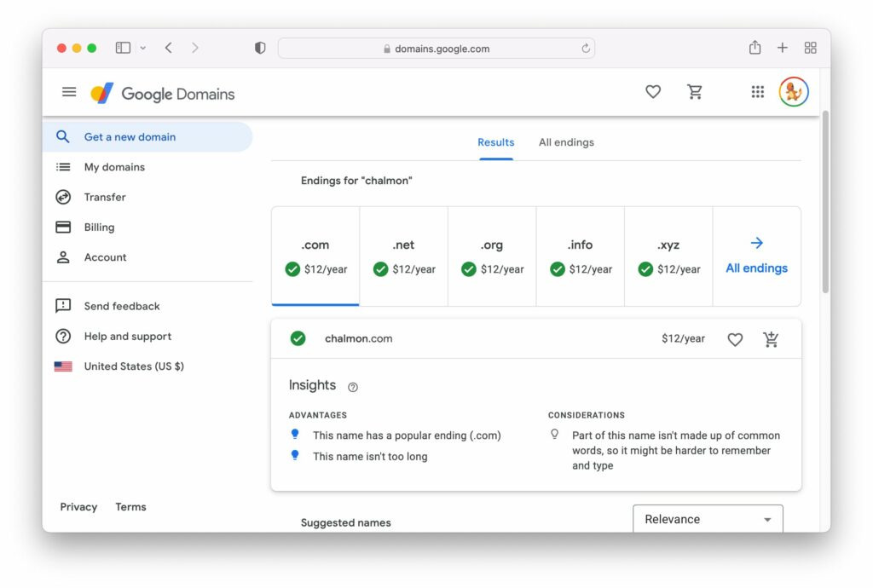
Task: Add chalmon.com to cart
Action: (771, 339)
